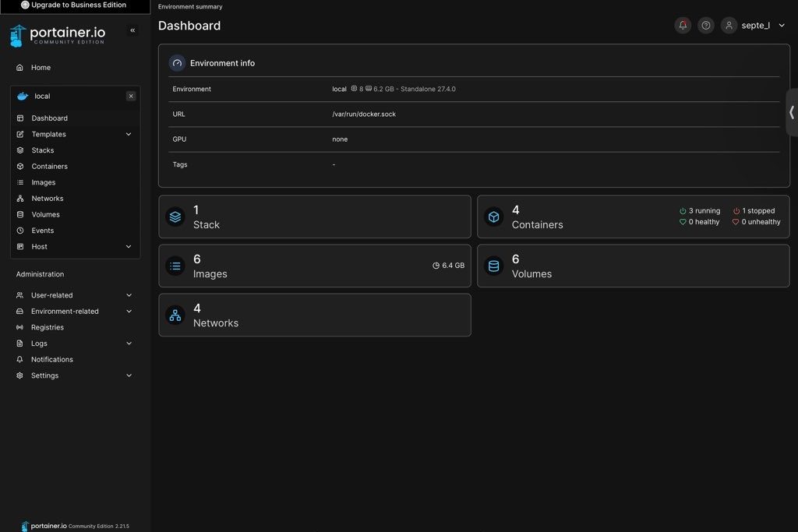Click Upgrade to Business Edition button
The width and height of the screenshot is (798, 532).
74,5
